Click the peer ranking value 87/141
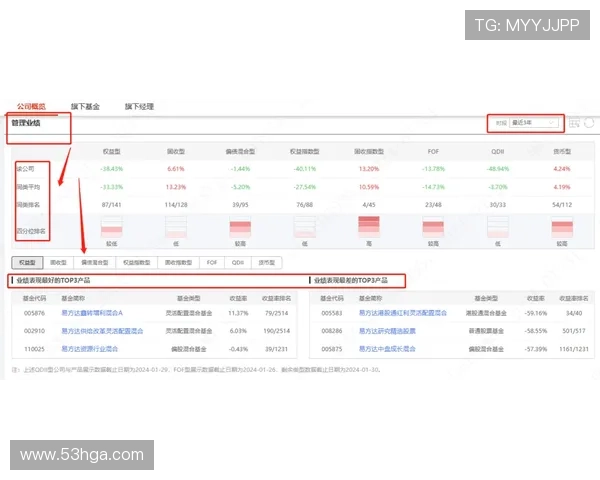Image resolution: width=600 pixels, height=480 pixels. [x=112, y=205]
